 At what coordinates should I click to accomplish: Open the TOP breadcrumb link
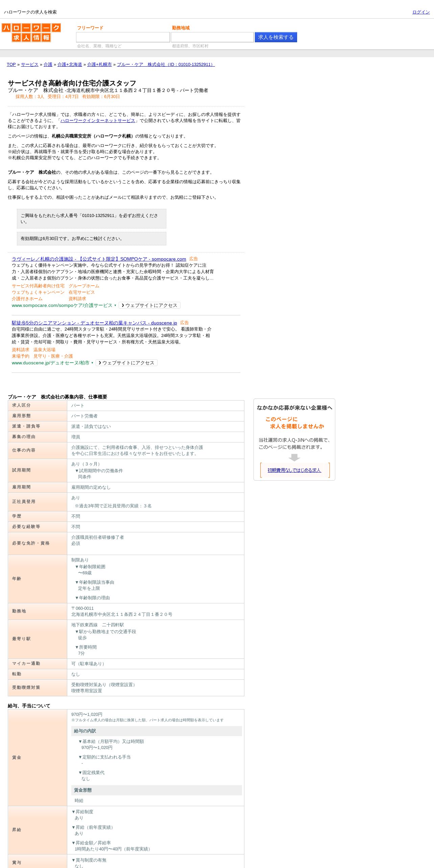[x=11, y=65]
